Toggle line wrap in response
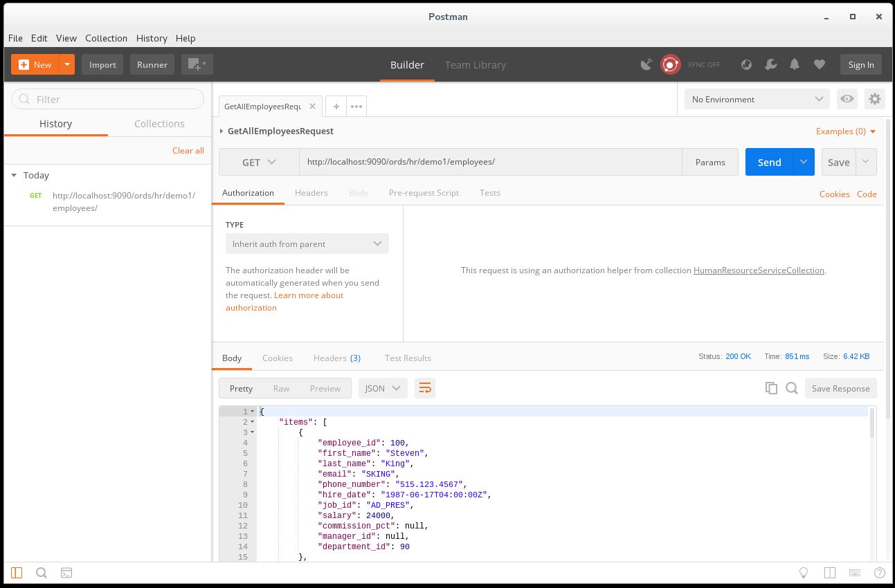 pyautogui.click(x=424, y=388)
